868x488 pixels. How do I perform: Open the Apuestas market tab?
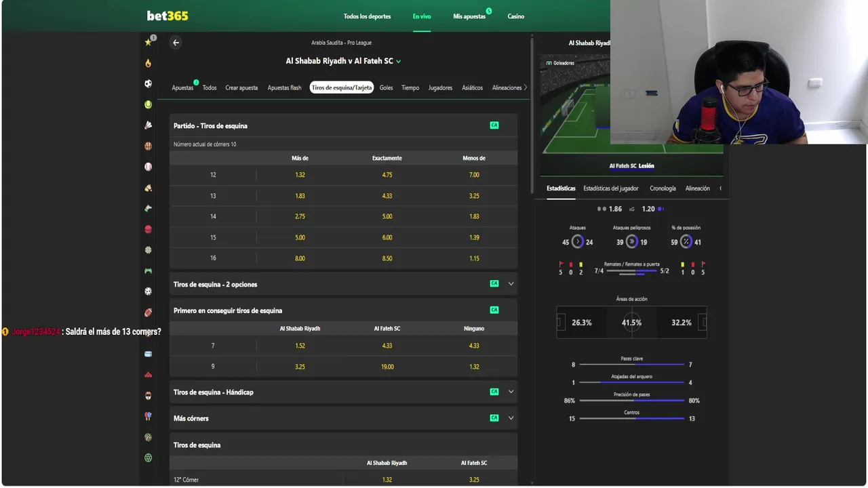(182, 87)
